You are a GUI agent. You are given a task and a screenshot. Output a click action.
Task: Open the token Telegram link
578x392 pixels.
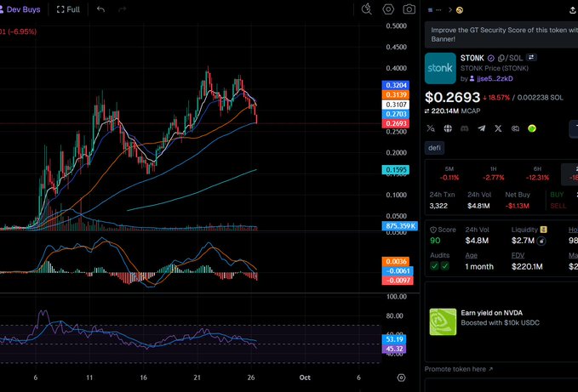pos(482,128)
